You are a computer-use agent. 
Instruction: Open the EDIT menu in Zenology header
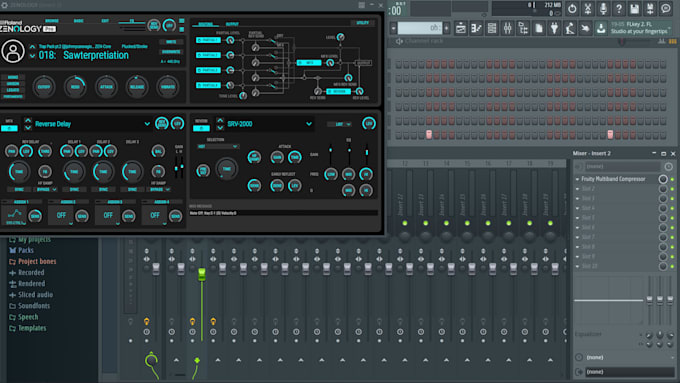105,20
